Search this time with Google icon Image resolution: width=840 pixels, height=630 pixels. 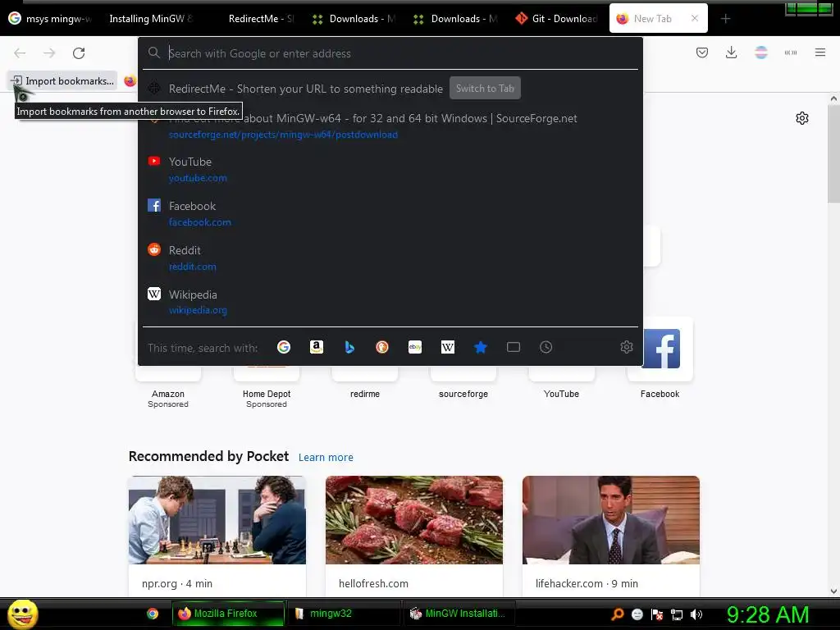[284, 347]
